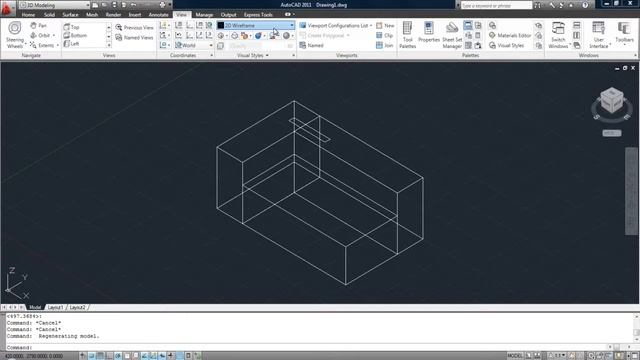Open the Sheet Set Manager
Image resolution: width=640 pixels, height=360 pixels.
coord(452,35)
